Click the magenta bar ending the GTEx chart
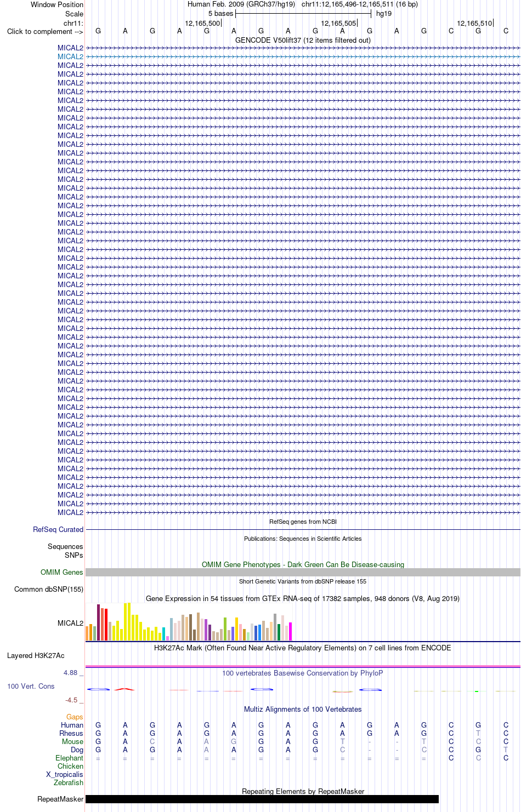 click(290, 631)
